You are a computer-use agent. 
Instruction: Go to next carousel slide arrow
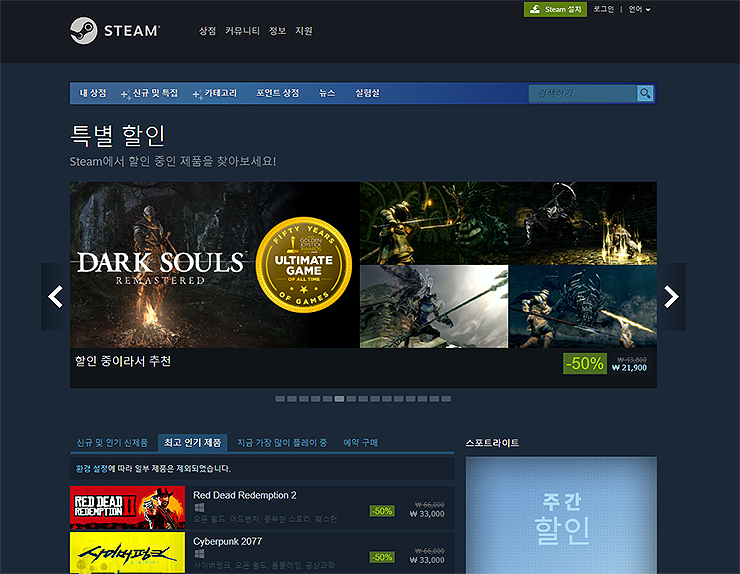pos(671,296)
